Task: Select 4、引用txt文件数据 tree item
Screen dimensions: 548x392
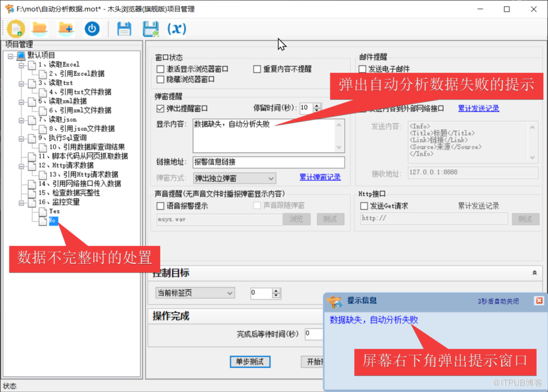Action: coord(80,92)
